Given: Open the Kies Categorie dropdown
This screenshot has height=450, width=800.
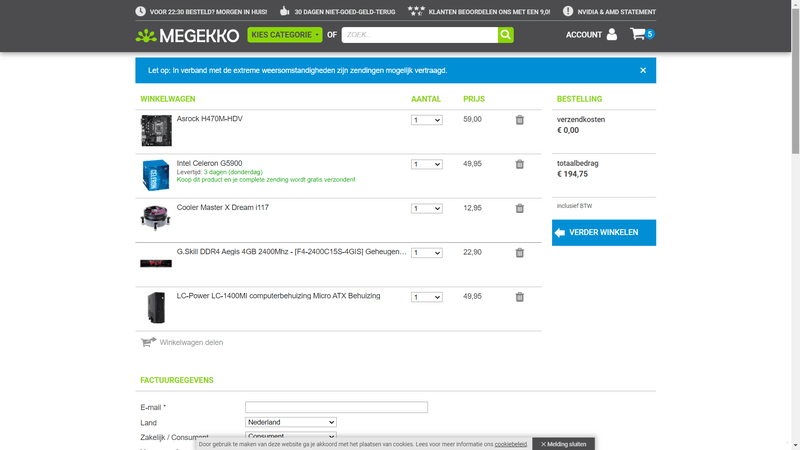Looking at the screenshot, I should pyautogui.click(x=285, y=35).
